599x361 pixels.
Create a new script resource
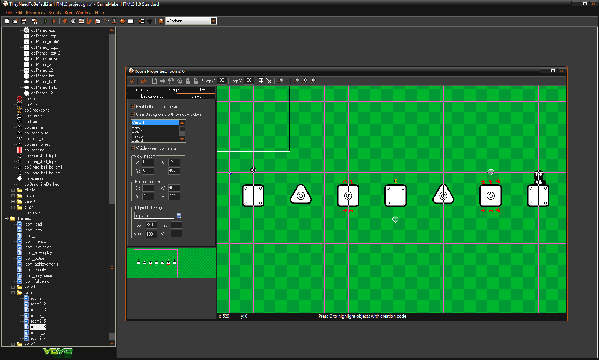97,21
